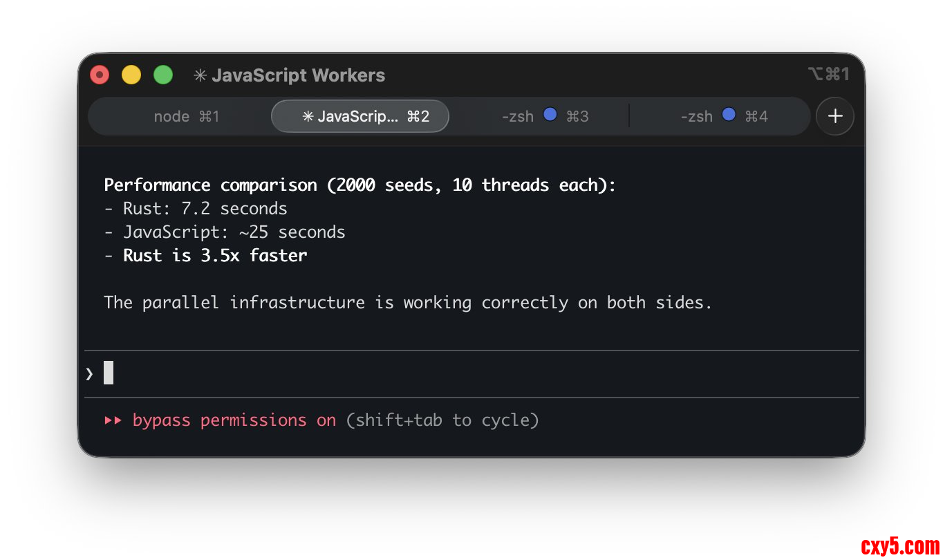The height and width of the screenshot is (560, 943).
Task: Click the green fullscreen window button
Action: click(163, 75)
